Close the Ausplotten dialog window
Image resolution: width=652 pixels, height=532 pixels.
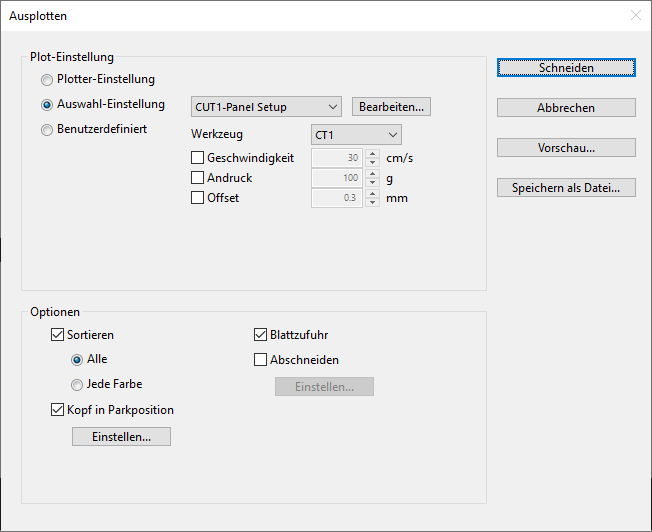(x=636, y=15)
